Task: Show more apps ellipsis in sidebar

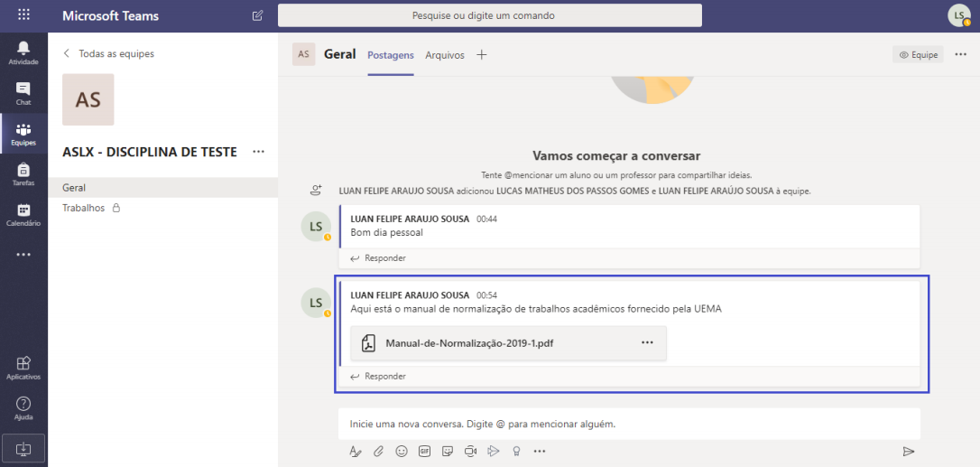Action: coord(23,255)
